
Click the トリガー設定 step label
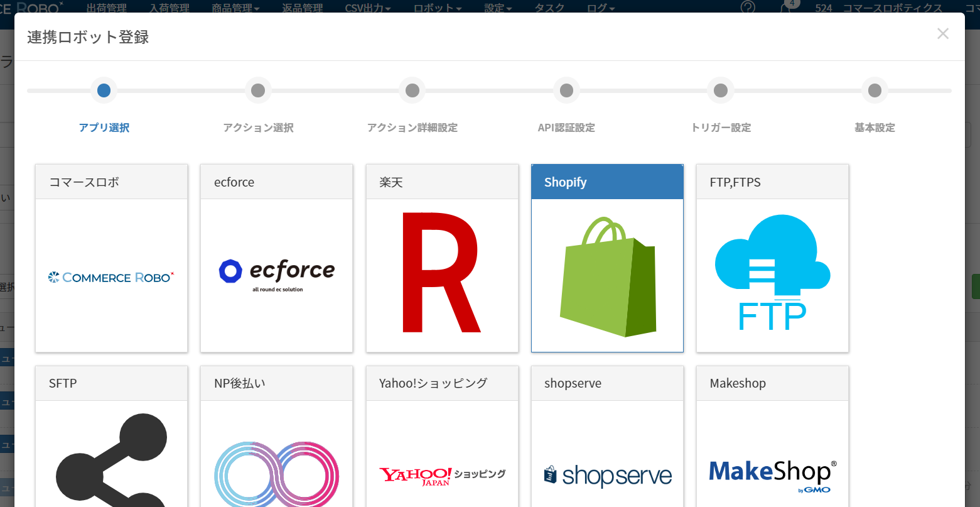click(721, 128)
